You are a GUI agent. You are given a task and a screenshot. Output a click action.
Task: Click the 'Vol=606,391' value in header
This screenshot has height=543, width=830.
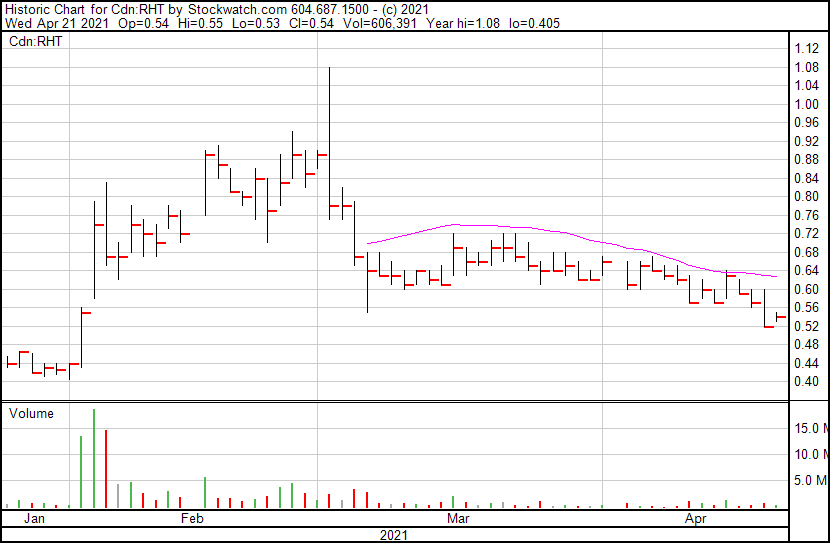click(380, 23)
